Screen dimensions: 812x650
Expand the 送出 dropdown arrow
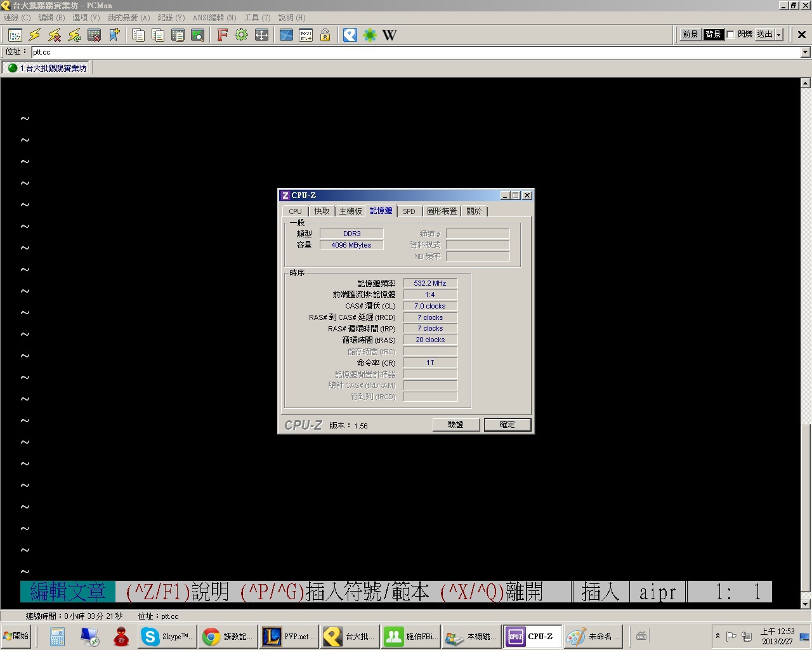(779, 34)
